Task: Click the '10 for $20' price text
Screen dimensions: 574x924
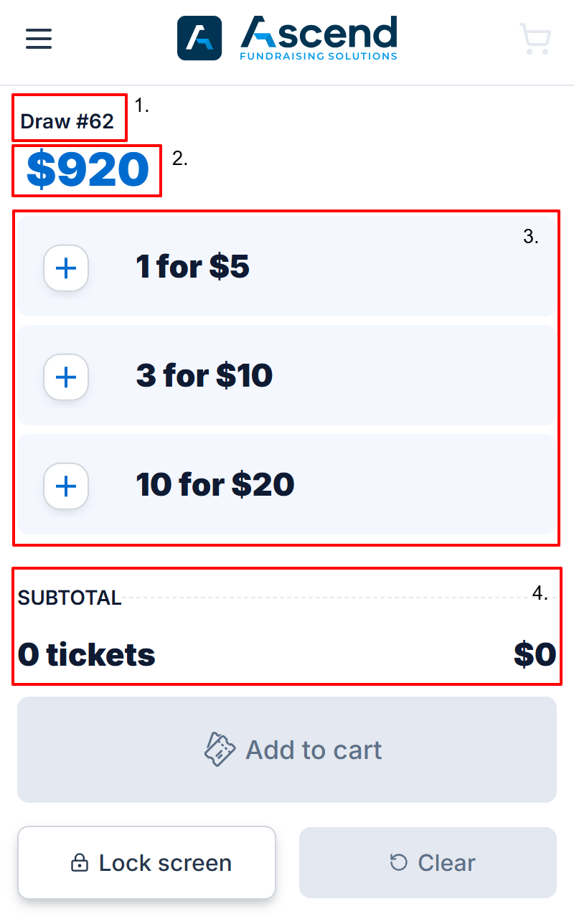Action: [215, 485]
